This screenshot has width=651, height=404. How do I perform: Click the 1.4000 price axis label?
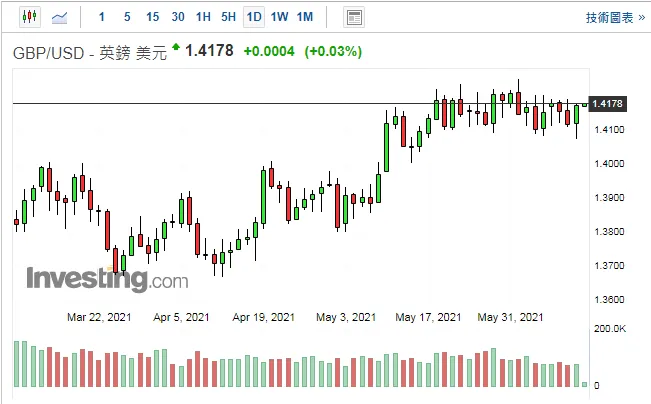pos(609,164)
